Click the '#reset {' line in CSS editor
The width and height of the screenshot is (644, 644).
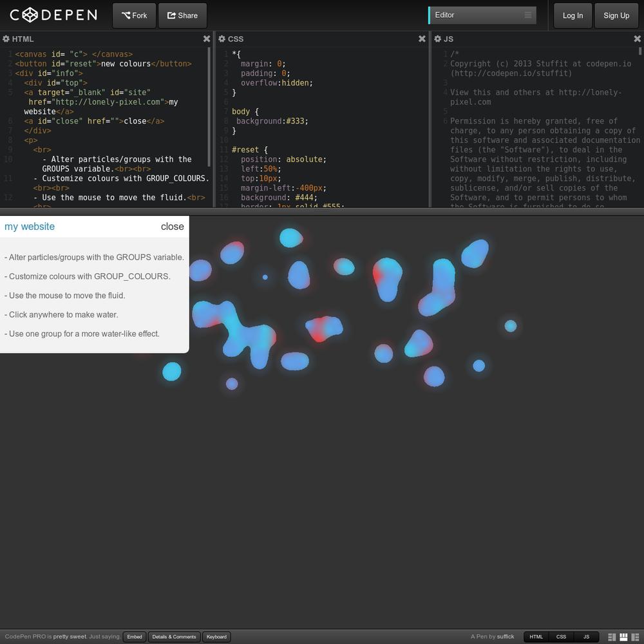coord(250,150)
